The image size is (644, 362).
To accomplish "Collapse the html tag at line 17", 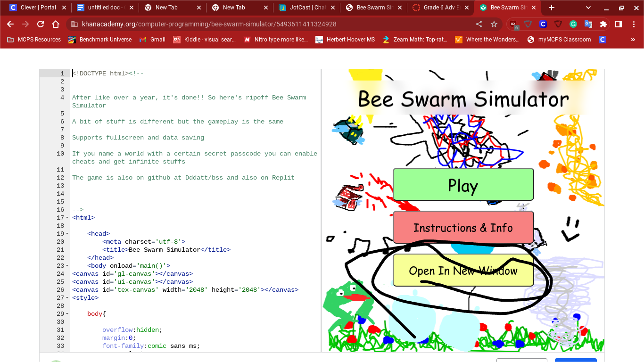I will click(x=67, y=218).
